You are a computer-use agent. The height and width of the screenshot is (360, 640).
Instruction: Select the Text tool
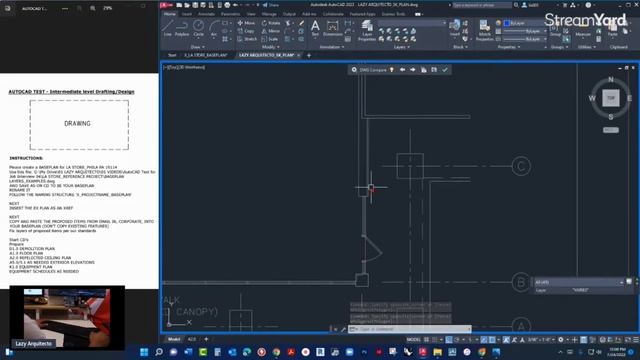315,29
